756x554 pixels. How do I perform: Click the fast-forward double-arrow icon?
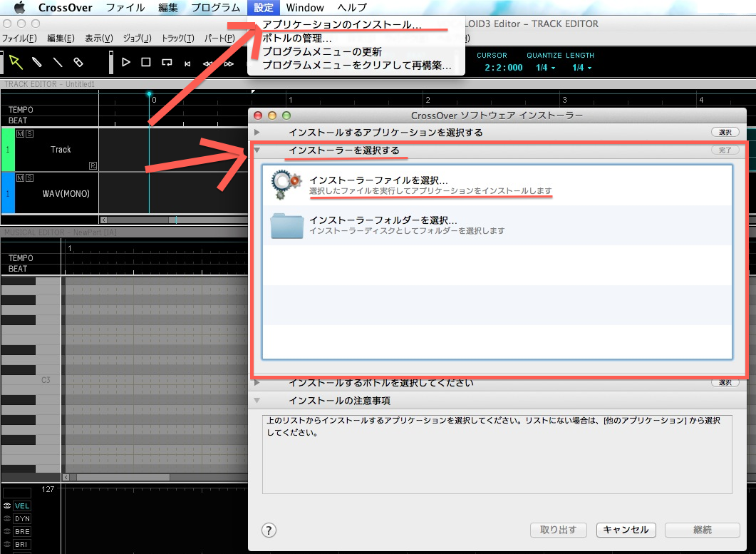tap(229, 63)
